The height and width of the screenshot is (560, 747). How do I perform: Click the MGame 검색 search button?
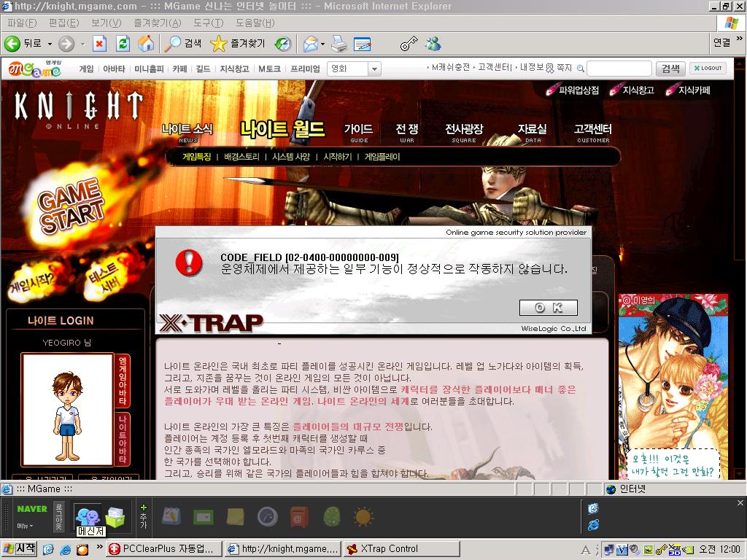pos(670,69)
